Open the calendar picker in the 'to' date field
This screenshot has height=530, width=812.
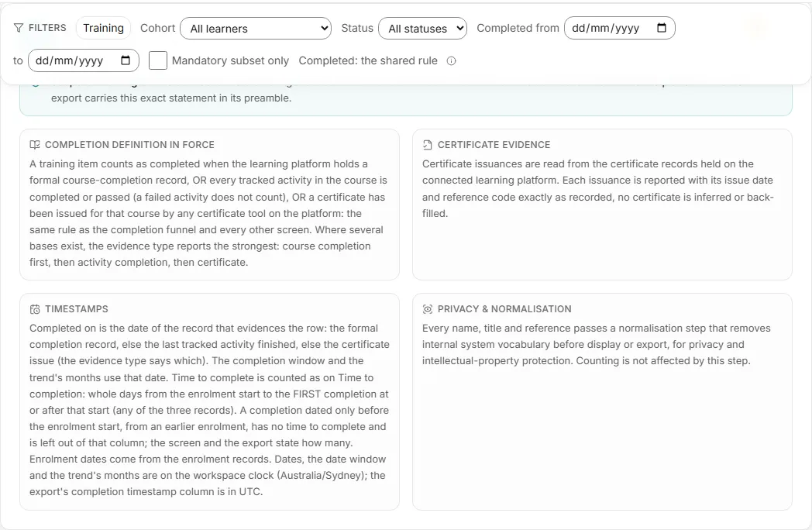tap(126, 60)
